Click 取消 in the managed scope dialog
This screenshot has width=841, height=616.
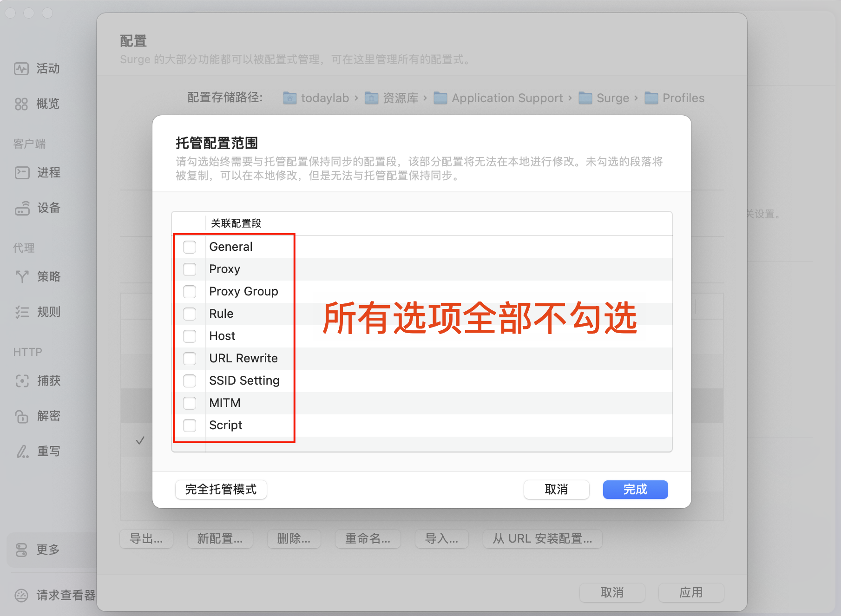(556, 490)
